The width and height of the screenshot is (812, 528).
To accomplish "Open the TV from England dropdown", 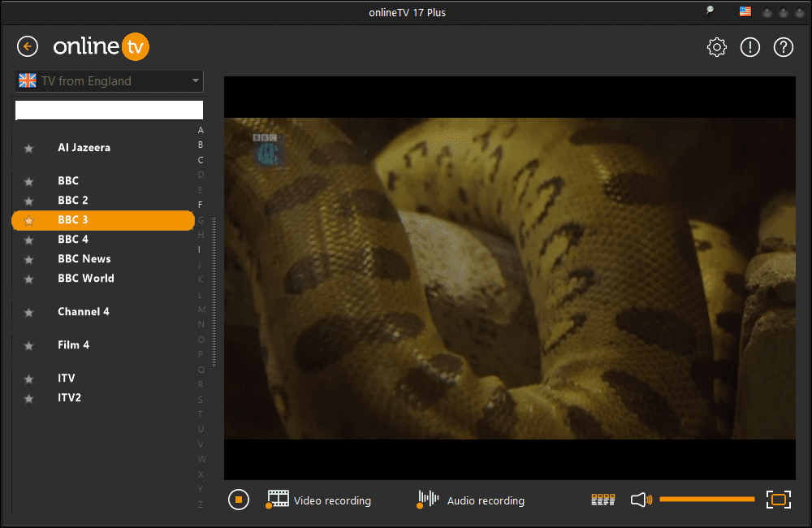I will 110,81.
